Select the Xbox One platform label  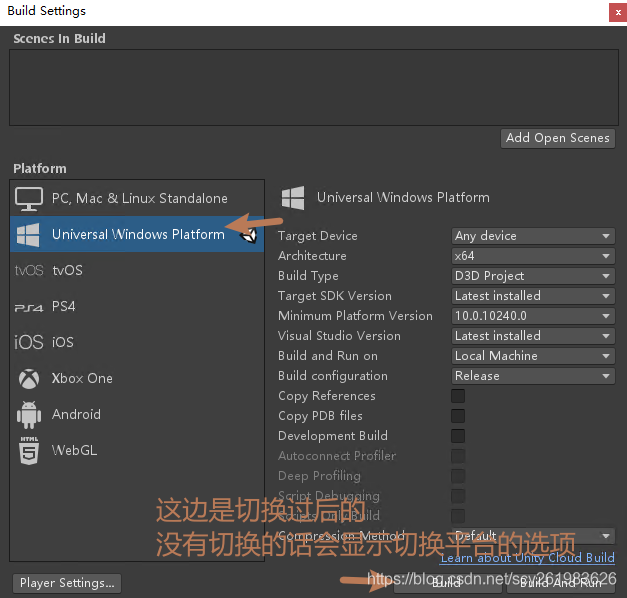coord(82,378)
